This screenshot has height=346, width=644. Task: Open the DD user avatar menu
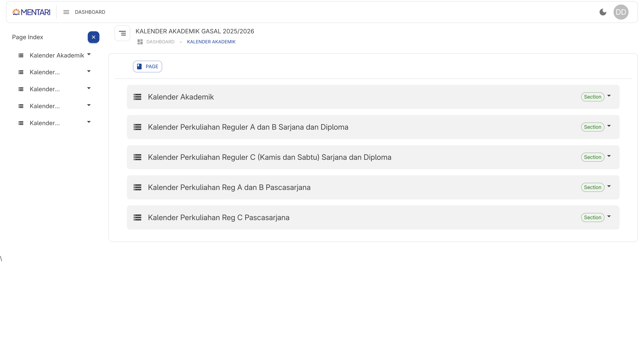coord(621,12)
